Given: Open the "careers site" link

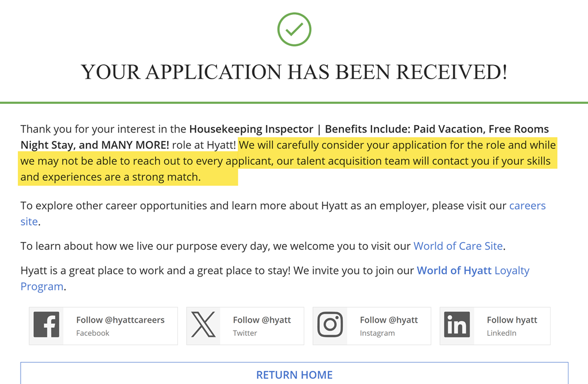Looking at the screenshot, I should coord(527,205).
